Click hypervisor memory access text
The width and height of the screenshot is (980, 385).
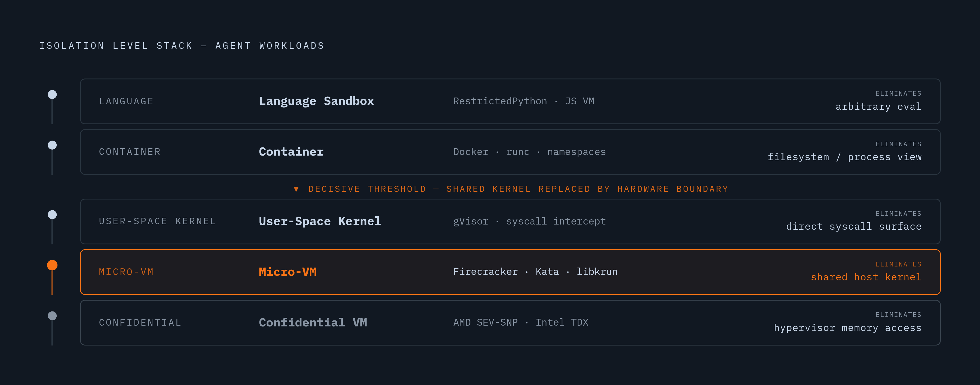point(848,328)
